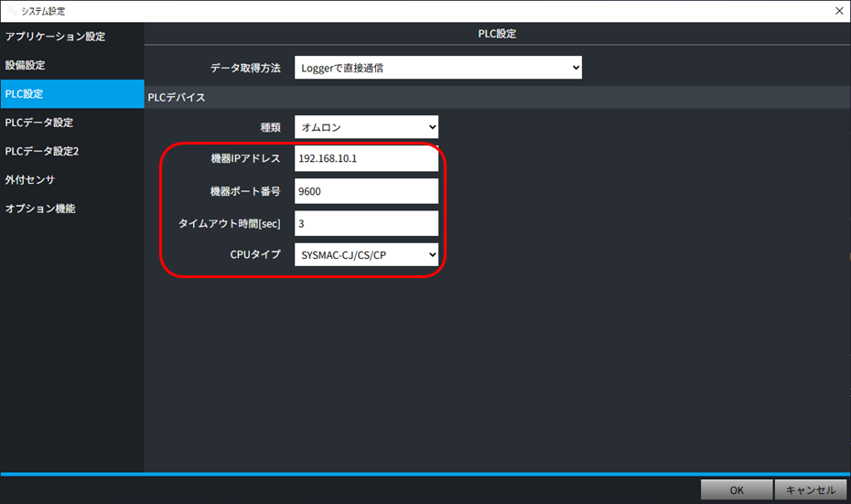Focus the 機器ポート番号 field
The width and height of the screenshot is (851, 504).
(x=366, y=191)
